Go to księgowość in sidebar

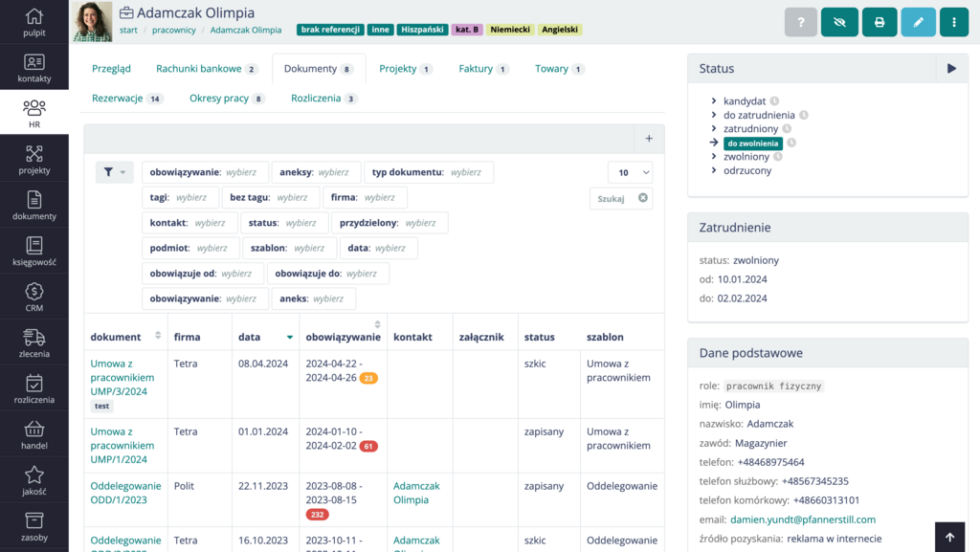pyautogui.click(x=33, y=251)
